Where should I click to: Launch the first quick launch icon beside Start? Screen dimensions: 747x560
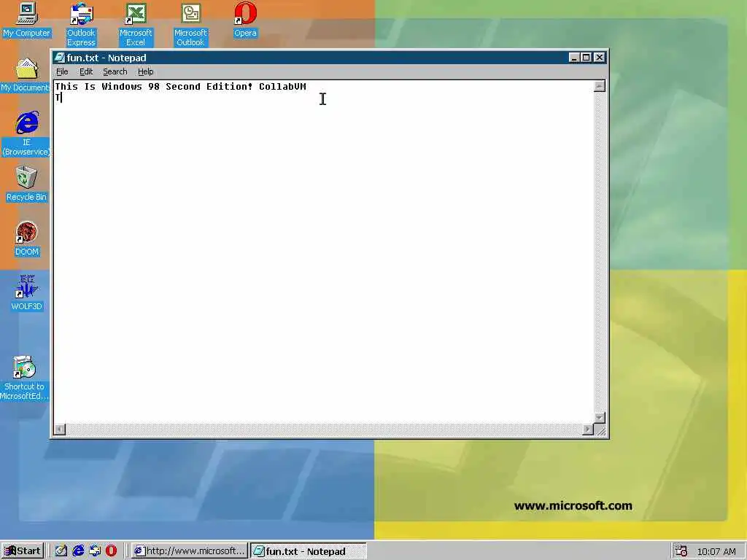(61, 551)
